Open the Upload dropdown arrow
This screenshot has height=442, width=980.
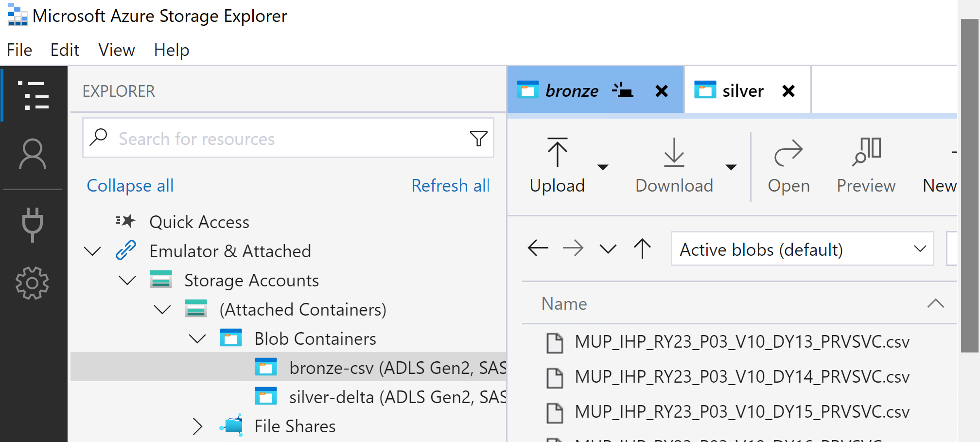point(603,167)
